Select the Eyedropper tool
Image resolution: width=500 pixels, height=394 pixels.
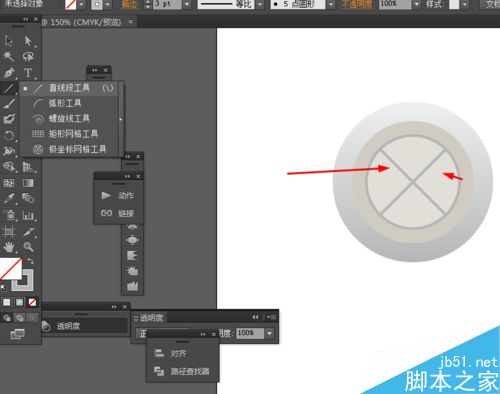coord(9,199)
